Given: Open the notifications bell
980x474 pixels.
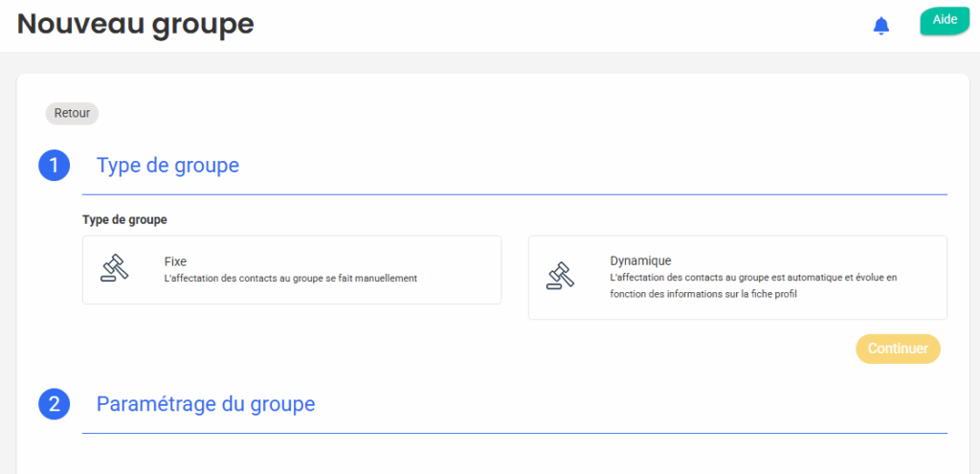Looking at the screenshot, I should click(881, 26).
